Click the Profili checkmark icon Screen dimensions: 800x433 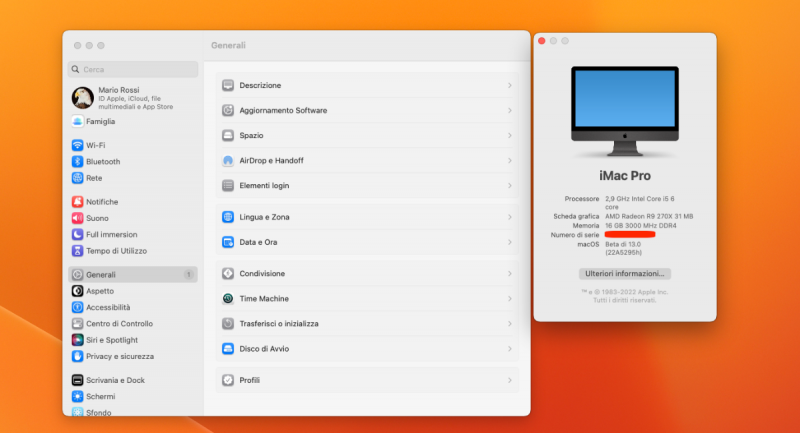pyautogui.click(x=228, y=380)
